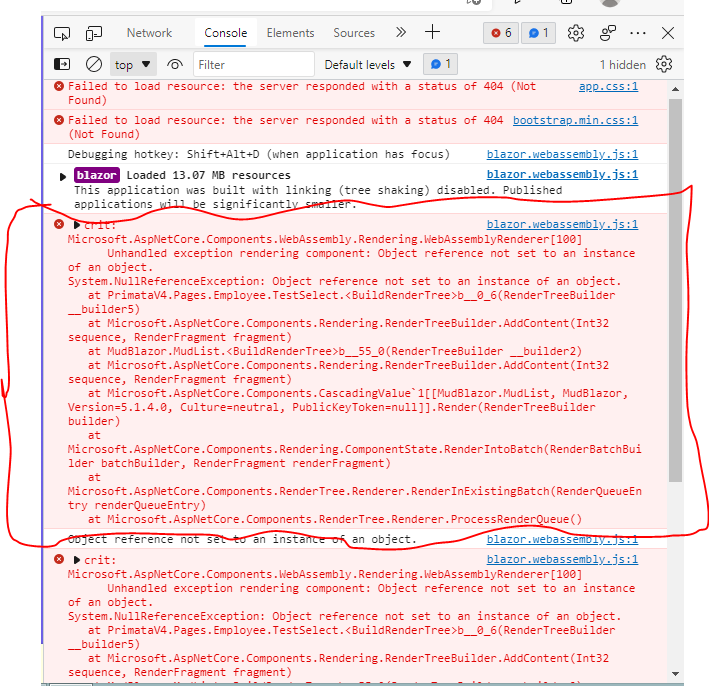Toggle the console sidebar icon
The image size is (709, 686).
(x=62, y=64)
